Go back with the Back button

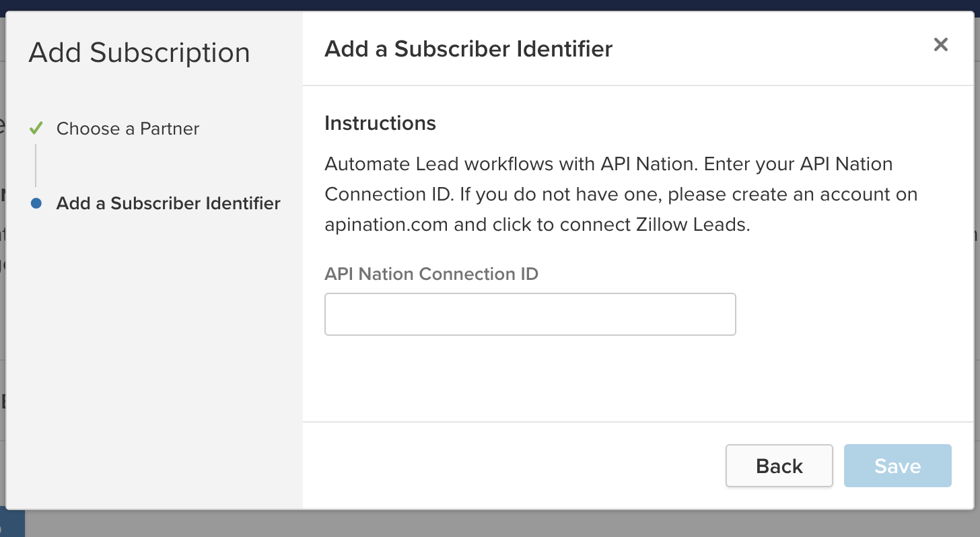(779, 466)
